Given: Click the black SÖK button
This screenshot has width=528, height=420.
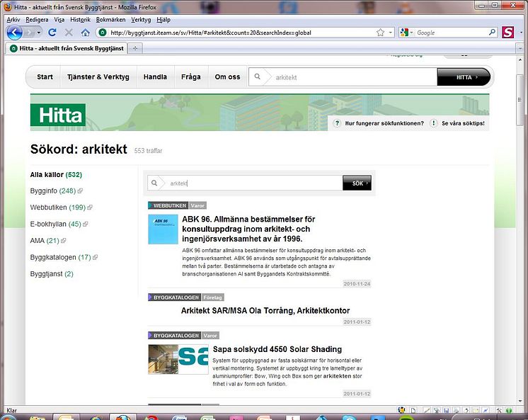Looking at the screenshot, I should point(357,183).
